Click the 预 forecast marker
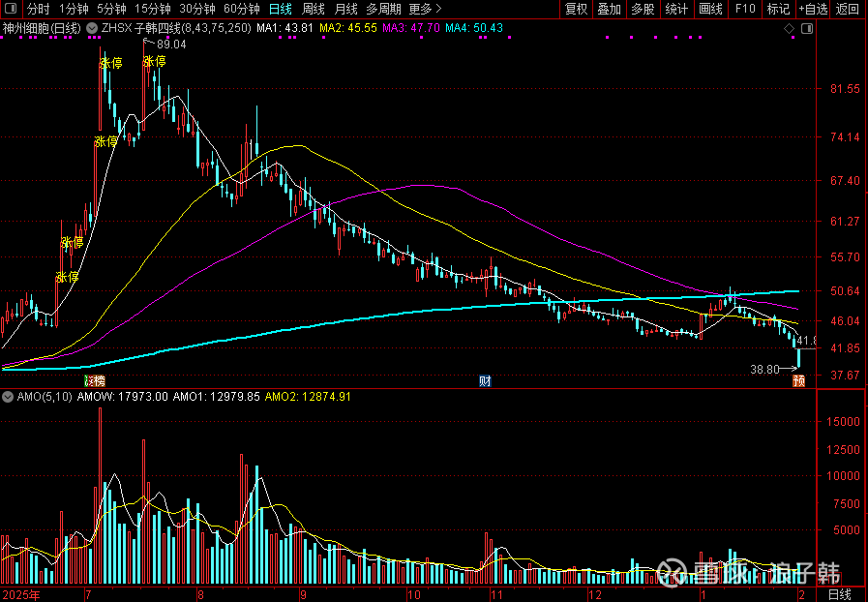 pos(798,380)
